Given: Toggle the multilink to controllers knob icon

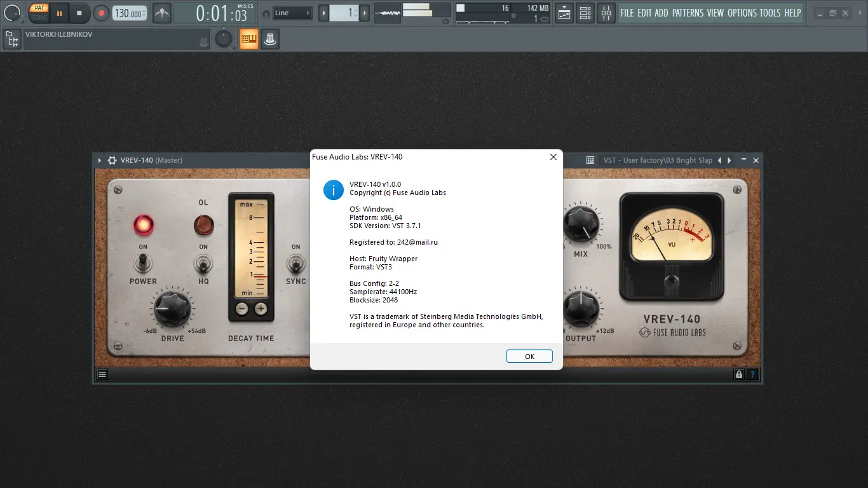Looking at the screenshot, I should coord(270,39).
